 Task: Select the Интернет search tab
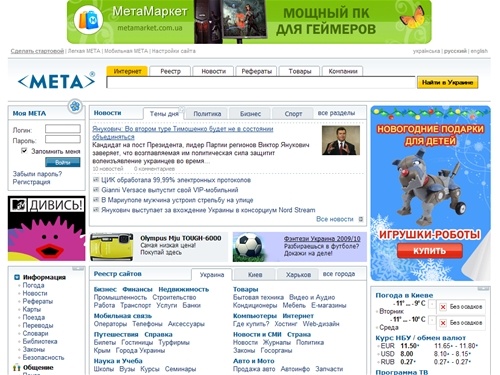(127, 71)
